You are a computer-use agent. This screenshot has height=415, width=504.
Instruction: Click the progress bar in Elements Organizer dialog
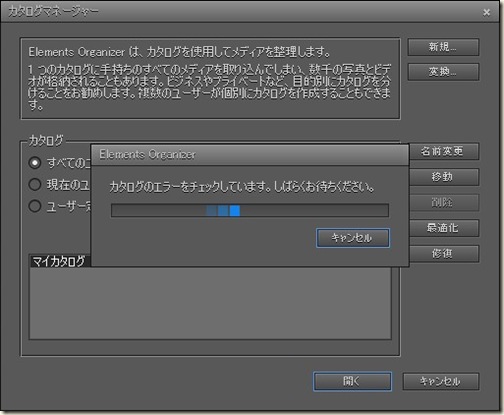250,210
